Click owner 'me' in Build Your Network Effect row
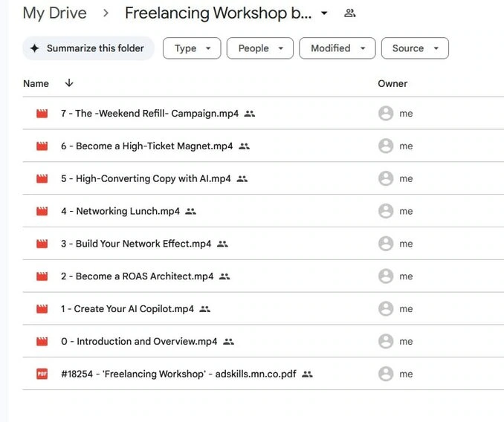Image resolution: width=504 pixels, height=422 pixels. (406, 244)
